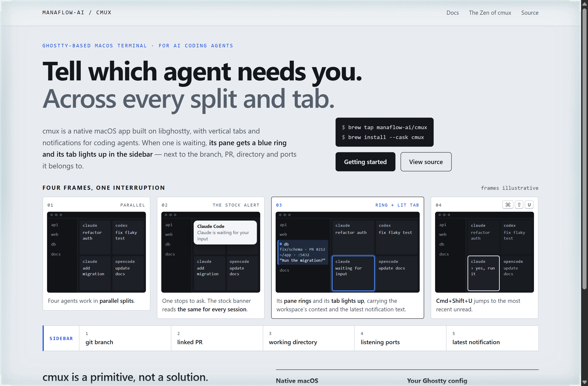Click the Command key icon in frame 04
This screenshot has height=386, width=588.
click(x=508, y=205)
